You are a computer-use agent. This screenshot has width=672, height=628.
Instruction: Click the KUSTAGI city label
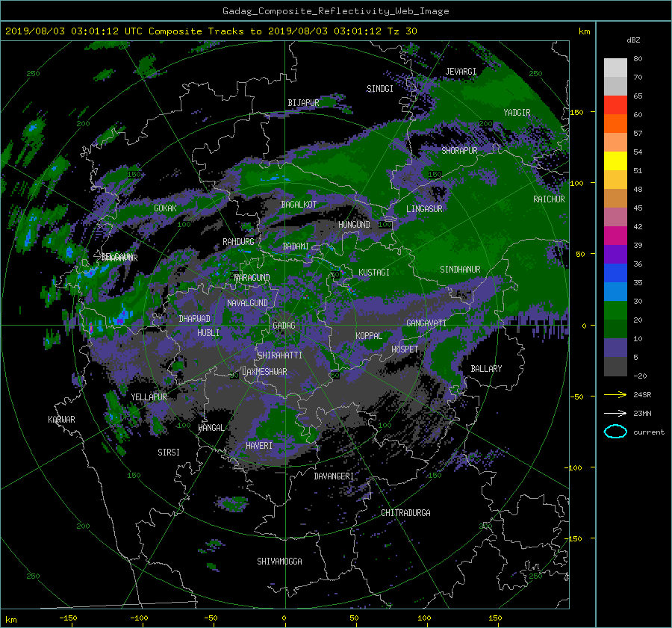374,273
